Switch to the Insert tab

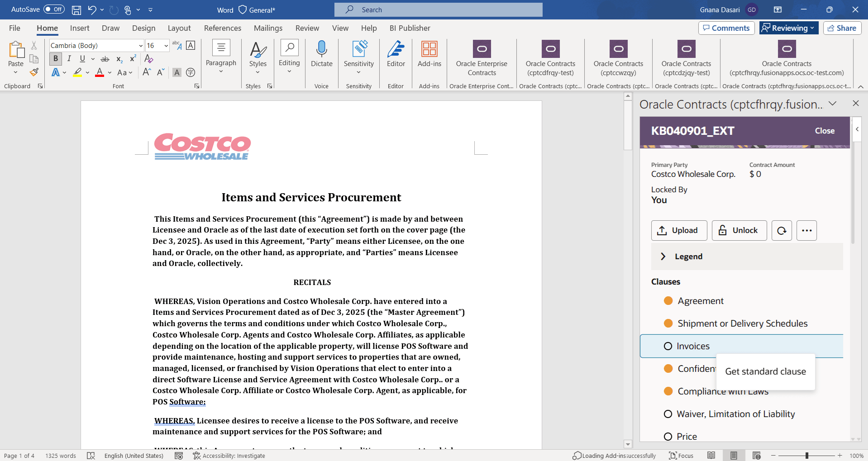pyautogui.click(x=80, y=28)
